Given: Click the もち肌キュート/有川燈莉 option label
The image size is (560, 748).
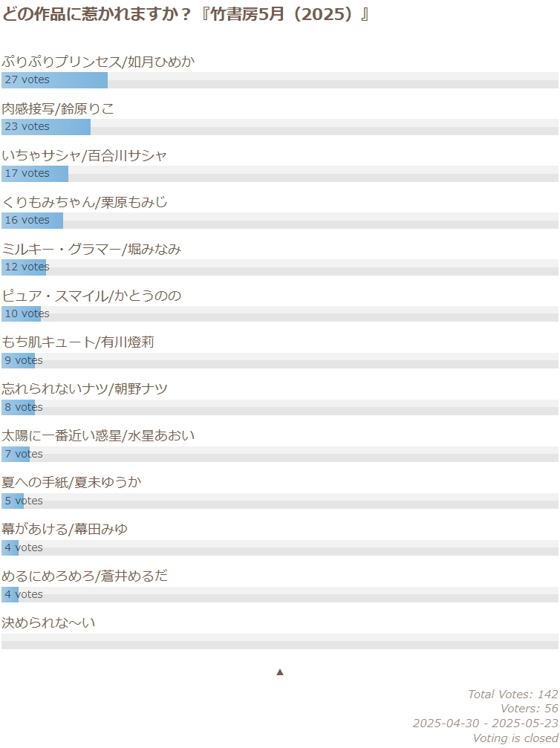Looking at the screenshot, I should (78, 342).
